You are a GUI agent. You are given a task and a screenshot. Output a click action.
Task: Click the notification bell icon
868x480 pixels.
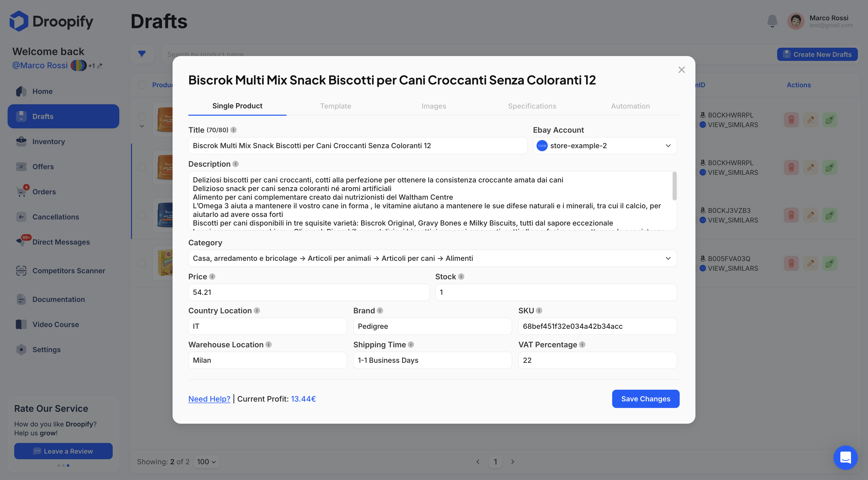(x=772, y=21)
